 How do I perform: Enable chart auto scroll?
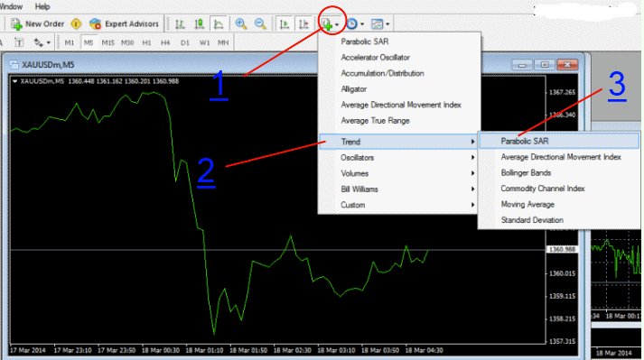(x=284, y=23)
